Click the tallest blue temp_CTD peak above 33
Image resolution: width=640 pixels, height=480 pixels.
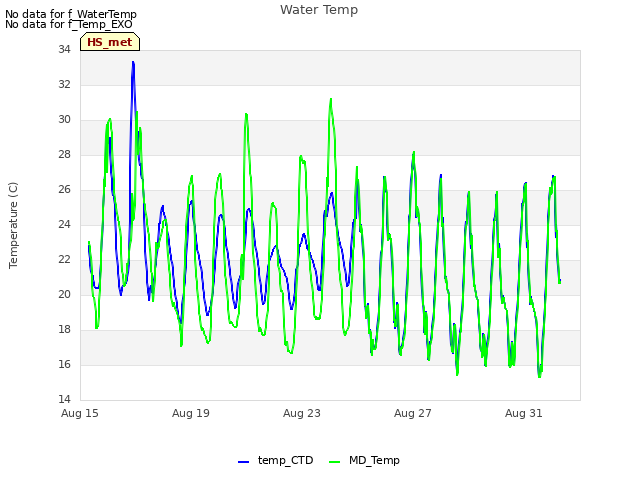(133, 62)
